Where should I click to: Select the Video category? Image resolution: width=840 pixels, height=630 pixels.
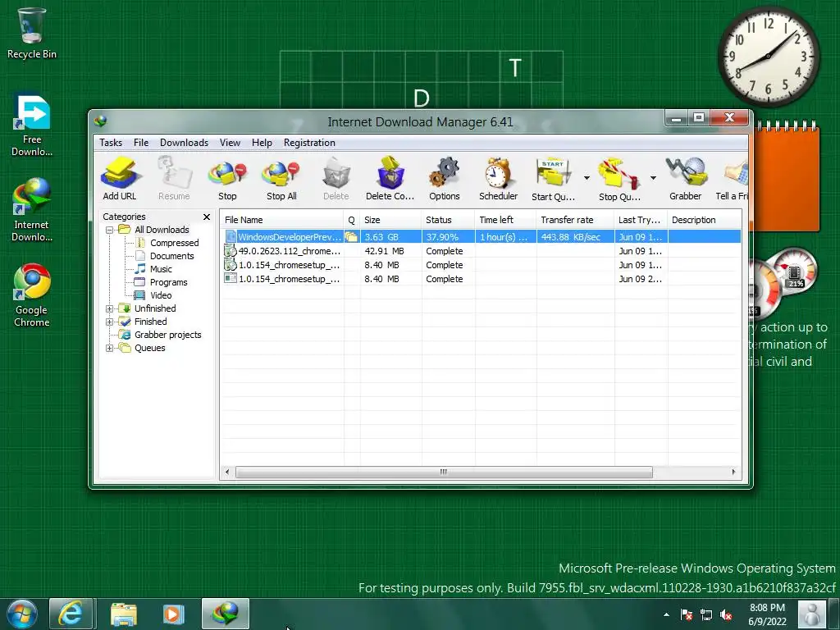161,295
